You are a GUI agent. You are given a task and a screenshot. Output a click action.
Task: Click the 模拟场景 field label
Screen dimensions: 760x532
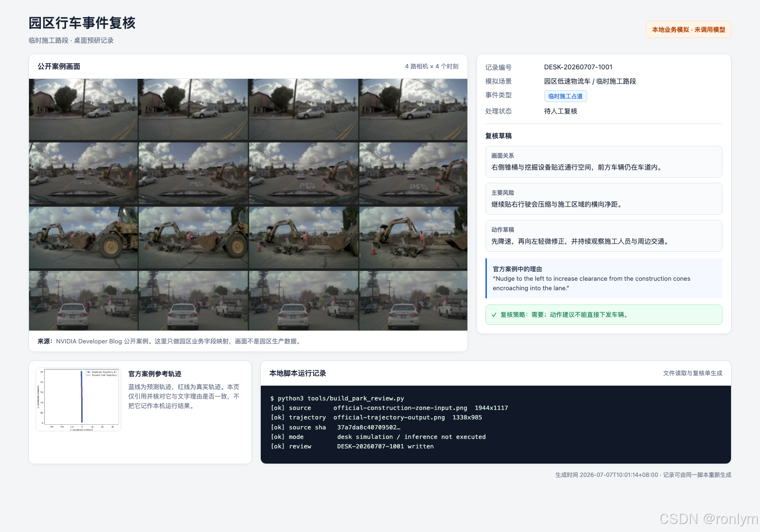click(498, 81)
